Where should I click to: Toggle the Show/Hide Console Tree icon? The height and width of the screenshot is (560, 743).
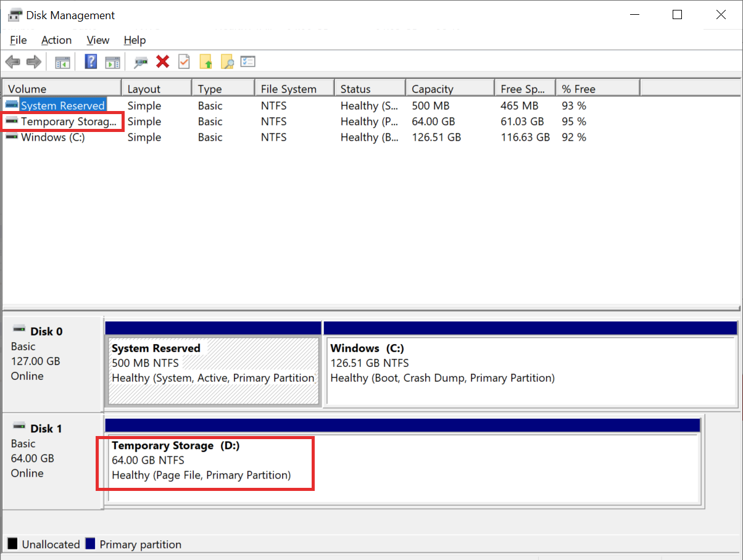(x=62, y=62)
